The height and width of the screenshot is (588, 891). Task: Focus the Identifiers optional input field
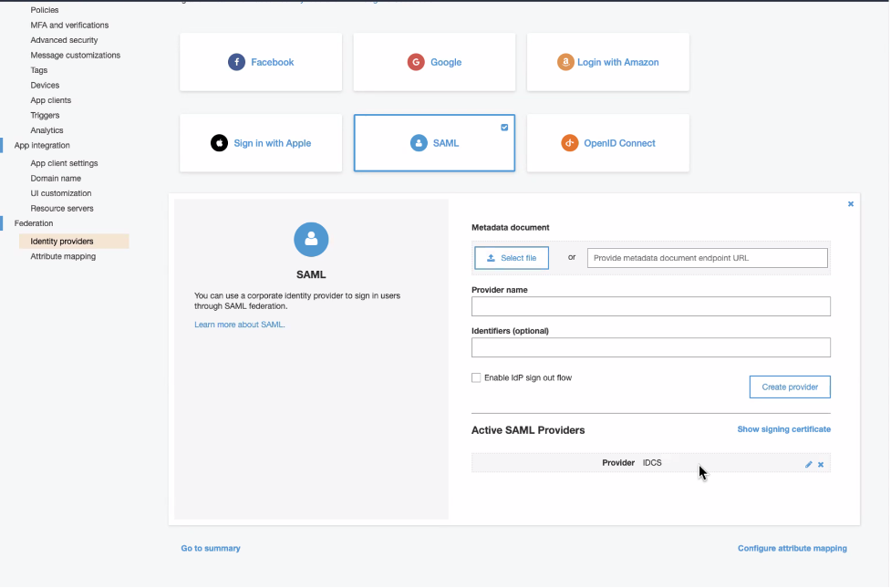[650, 347]
